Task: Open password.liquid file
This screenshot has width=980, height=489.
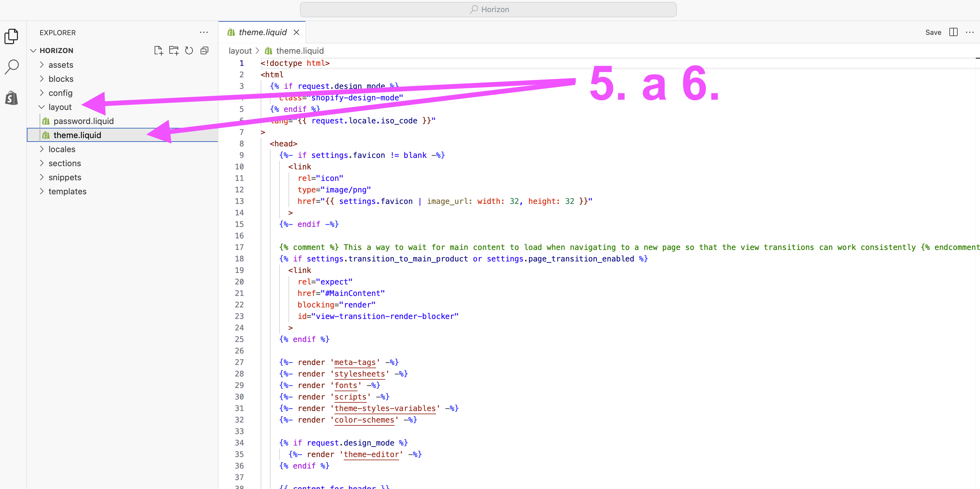Action: coord(83,121)
